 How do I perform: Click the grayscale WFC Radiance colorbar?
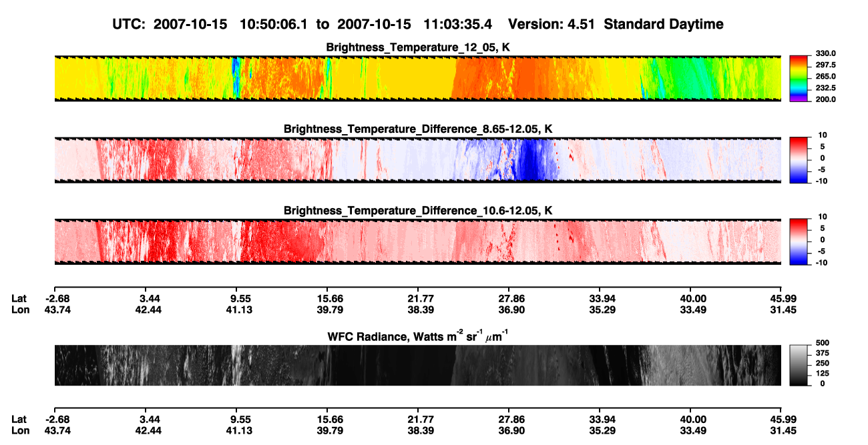click(799, 364)
